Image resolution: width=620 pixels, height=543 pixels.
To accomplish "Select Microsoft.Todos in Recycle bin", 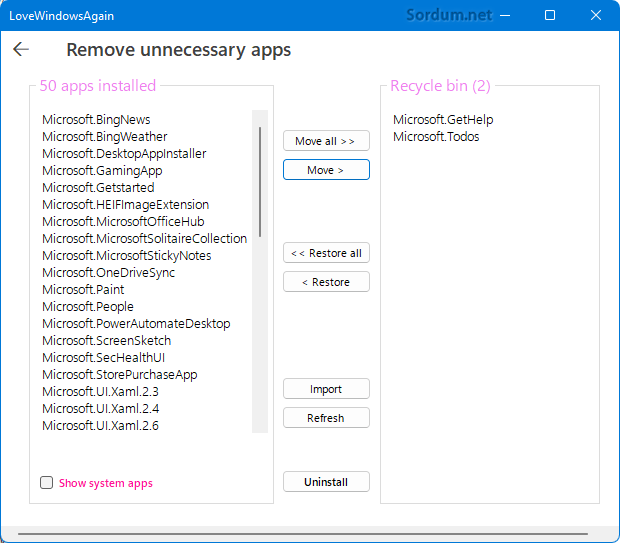I will pos(436,136).
